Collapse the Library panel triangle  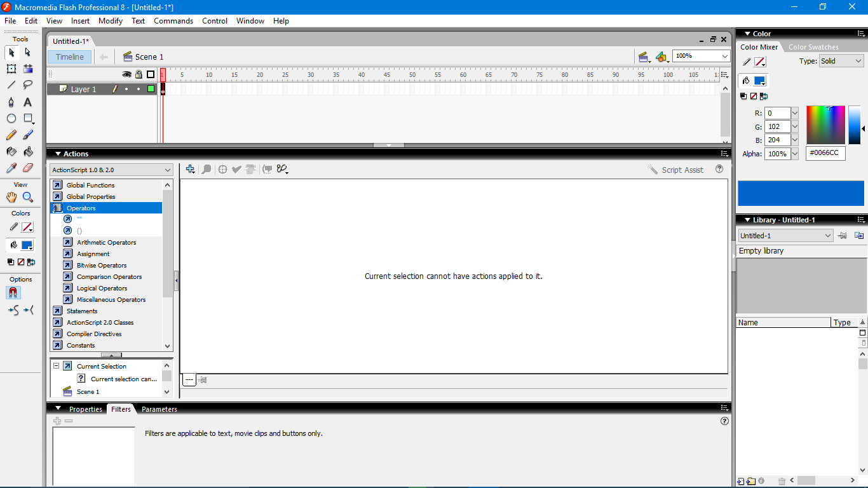pyautogui.click(x=747, y=220)
